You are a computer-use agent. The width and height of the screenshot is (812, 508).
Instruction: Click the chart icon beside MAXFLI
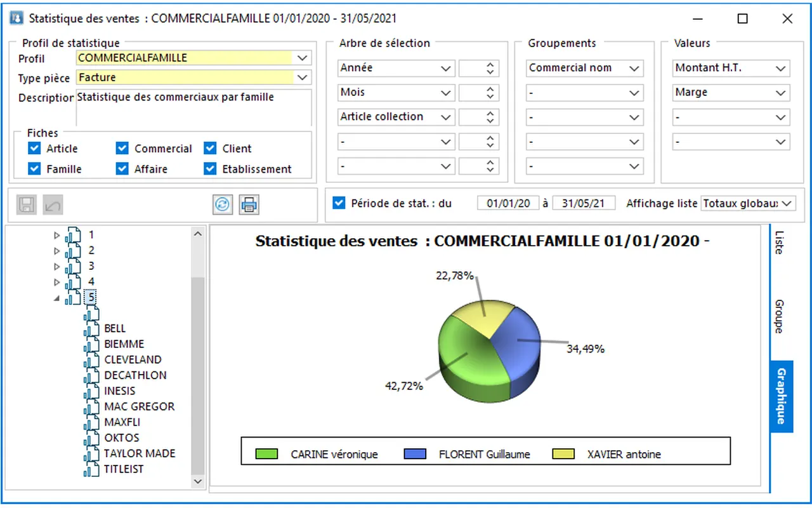pyautogui.click(x=92, y=422)
